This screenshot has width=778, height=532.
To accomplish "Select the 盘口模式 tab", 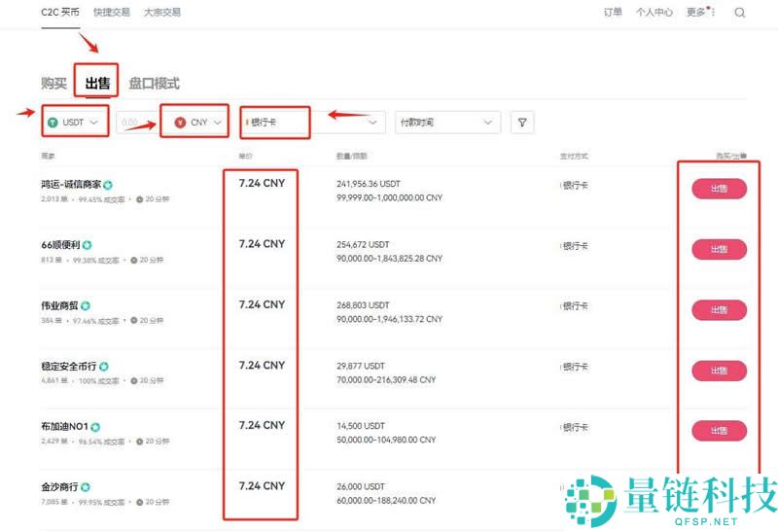I will [154, 83].
